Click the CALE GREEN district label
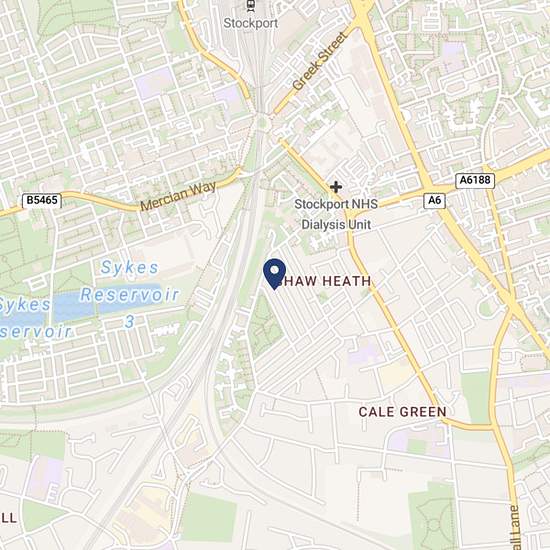This screenshot has width=550, height=550. click(x=402, y=412)
